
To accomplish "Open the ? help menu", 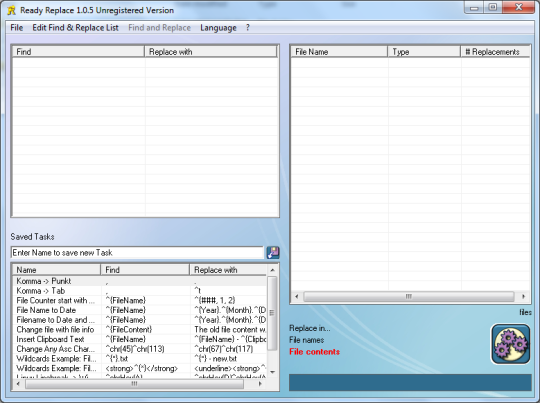I will (248, 28).
